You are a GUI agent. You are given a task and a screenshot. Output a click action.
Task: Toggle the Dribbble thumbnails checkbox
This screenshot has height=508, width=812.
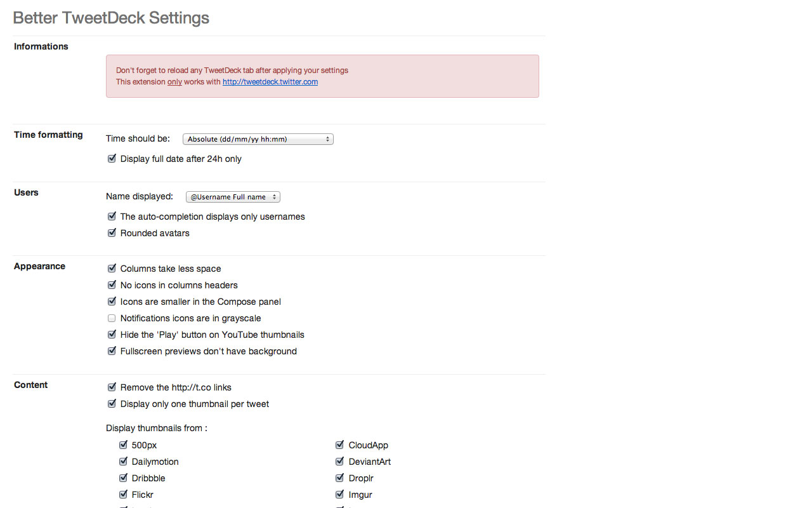tap(123, 478)
